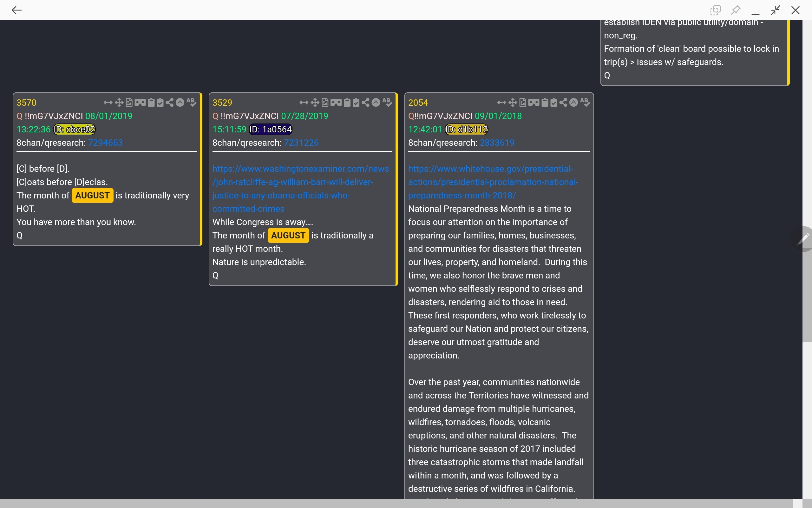Open the washingtonexaminer.com article link
This screenshot has width=812, height=508.
(x=301, y=189)
